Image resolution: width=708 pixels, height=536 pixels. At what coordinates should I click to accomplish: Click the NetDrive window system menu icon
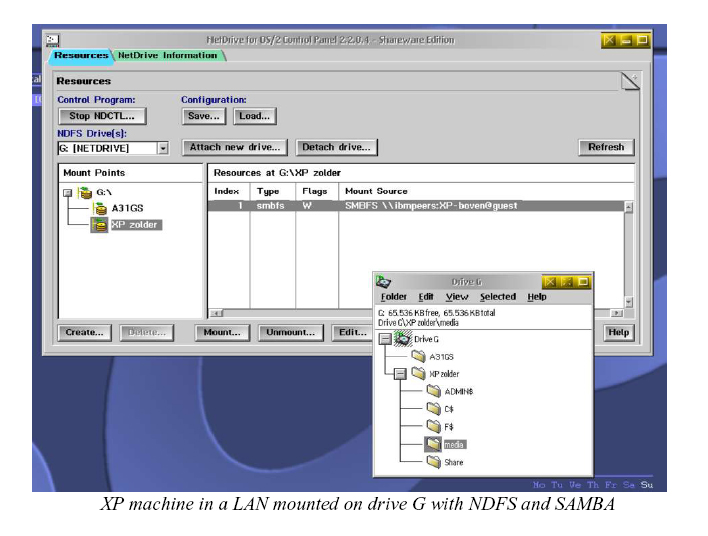53,40
